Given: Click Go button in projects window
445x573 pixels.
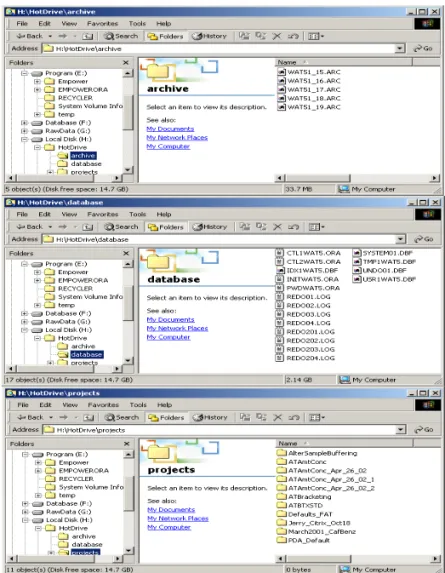Looking at the screenshot, I should pyautogui.click(x=424, y=429).
